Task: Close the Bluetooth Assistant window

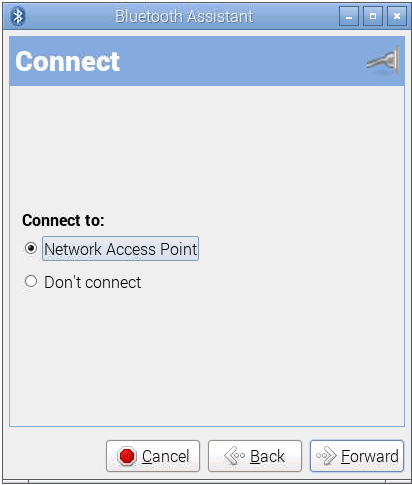Action: [397, 16]
